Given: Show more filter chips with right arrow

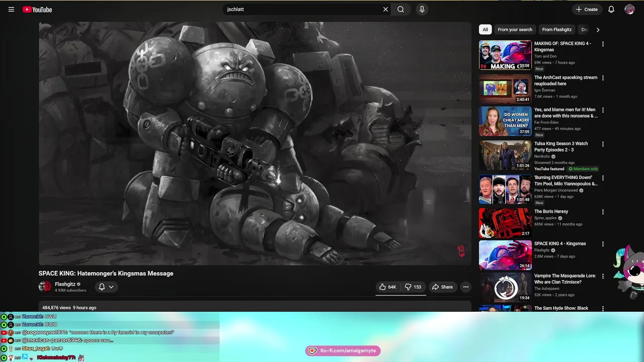Looking at the screenshot, I should pos(598,30).
